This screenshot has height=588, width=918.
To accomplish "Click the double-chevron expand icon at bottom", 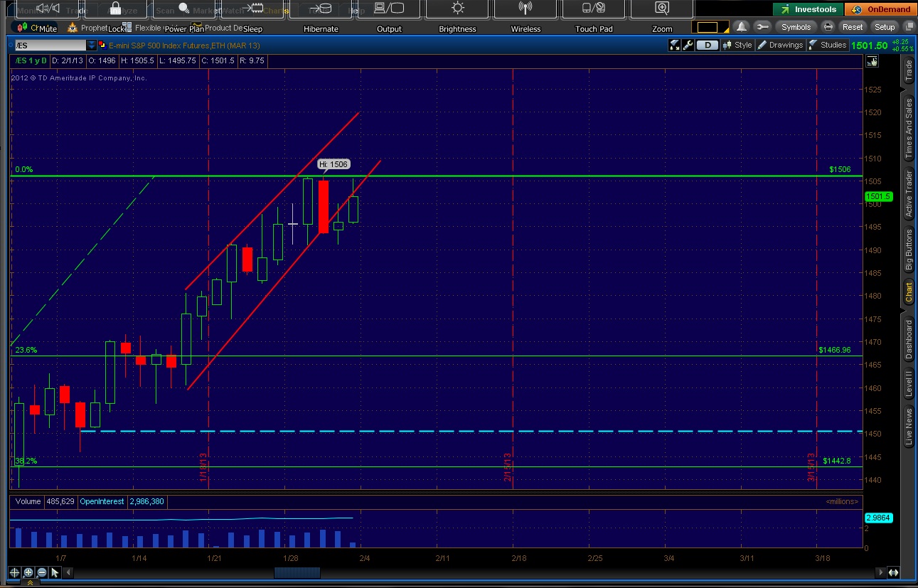I will pyautogui.click(x=31, y=583).
